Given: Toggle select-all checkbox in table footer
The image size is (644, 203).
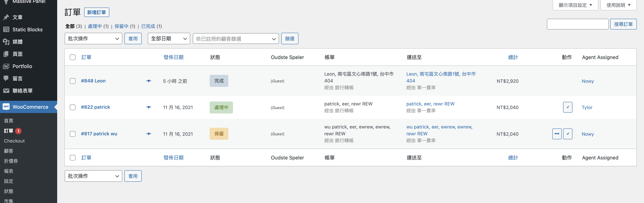Looking at the screenshot, I should [x=73, y=158].
